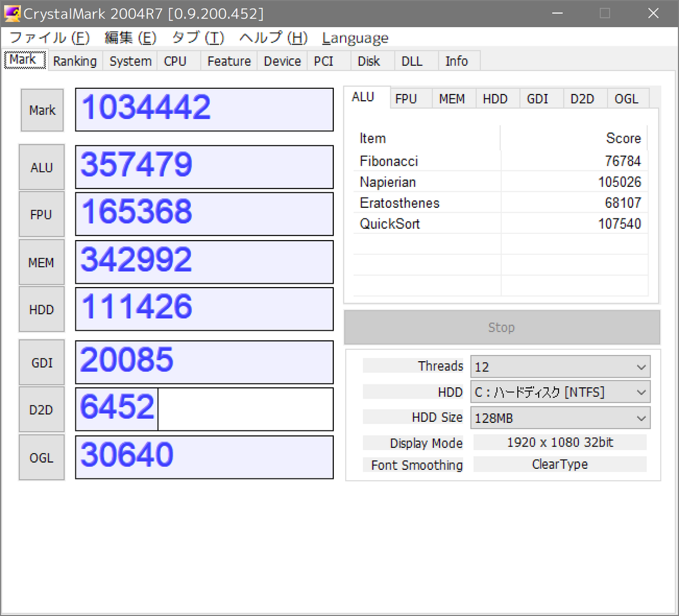Viewport: 679px width, 616px height.
Task: Switch to the Device tab
Action: pos(282,61)
